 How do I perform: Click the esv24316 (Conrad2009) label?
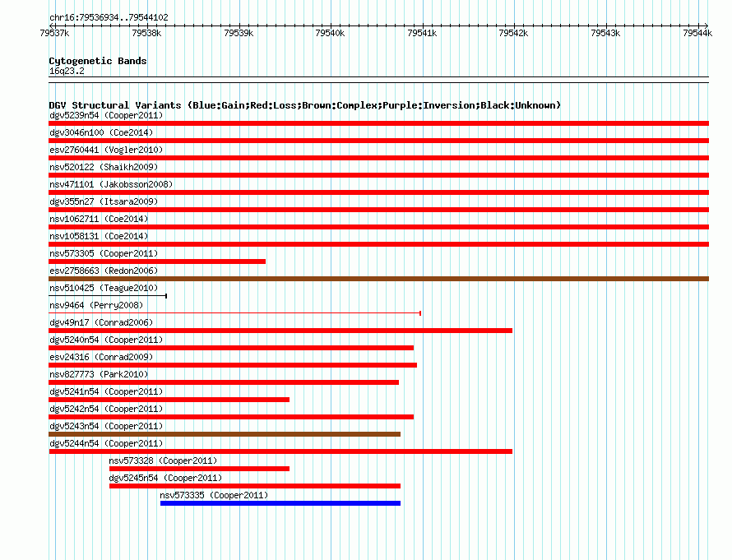(101, 357)
